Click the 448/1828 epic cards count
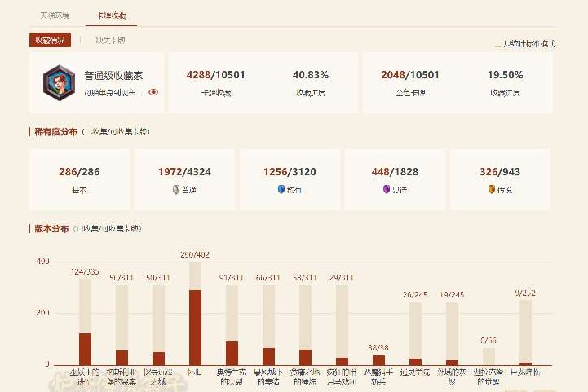Screen dimensions: 588x392 [395, 172]
